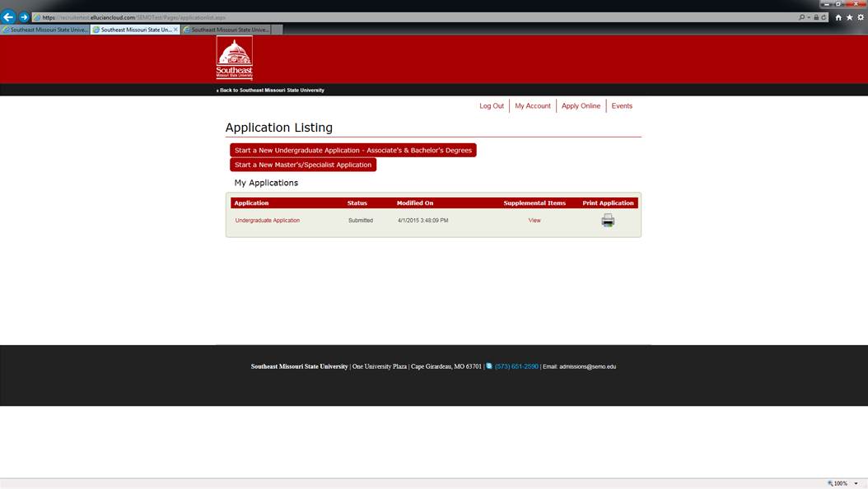868x489 pixels.
Task: Click the Print Application column header
Action: (608, 203)
